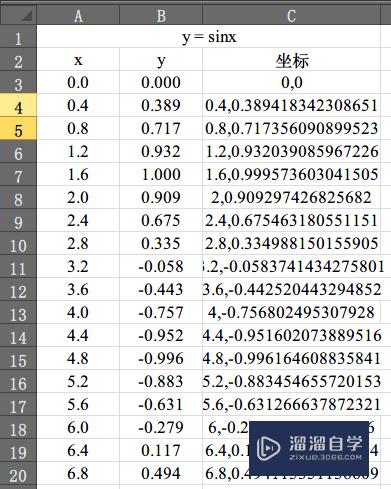
Task: Click the 'x' header cell in A2
Action: tap(78, 59)
